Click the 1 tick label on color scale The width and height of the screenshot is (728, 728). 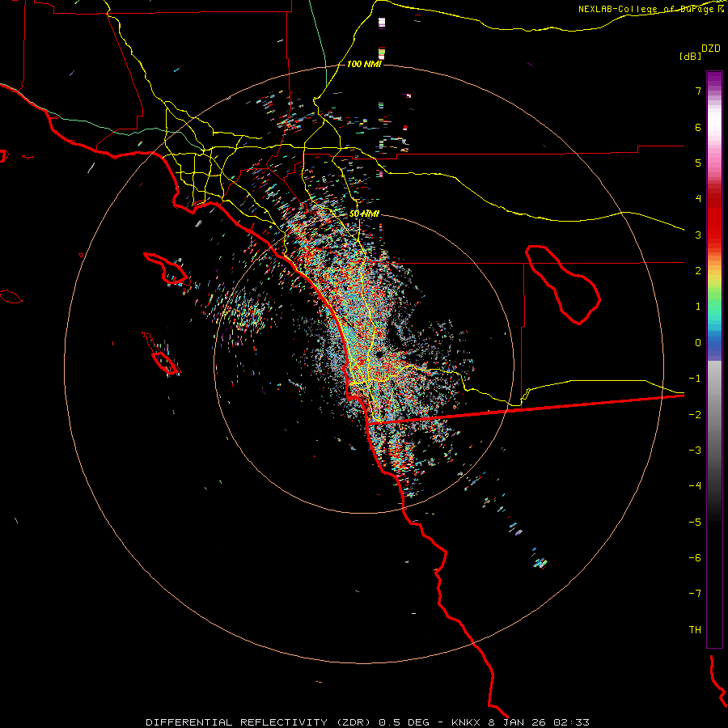point(698,307)
